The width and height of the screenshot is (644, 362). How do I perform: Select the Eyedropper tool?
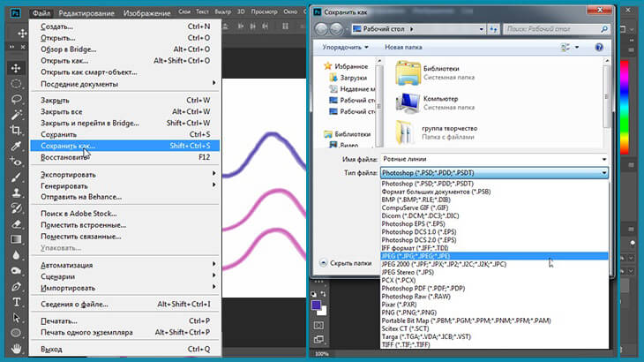click(x=16, y=147)
